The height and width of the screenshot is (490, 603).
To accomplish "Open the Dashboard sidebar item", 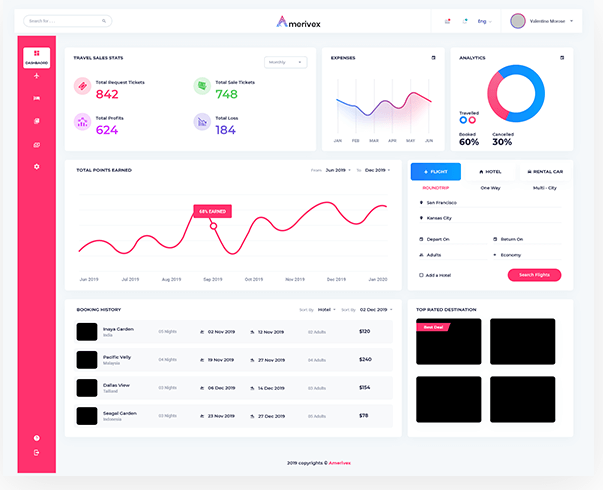I will pos(36,57).
